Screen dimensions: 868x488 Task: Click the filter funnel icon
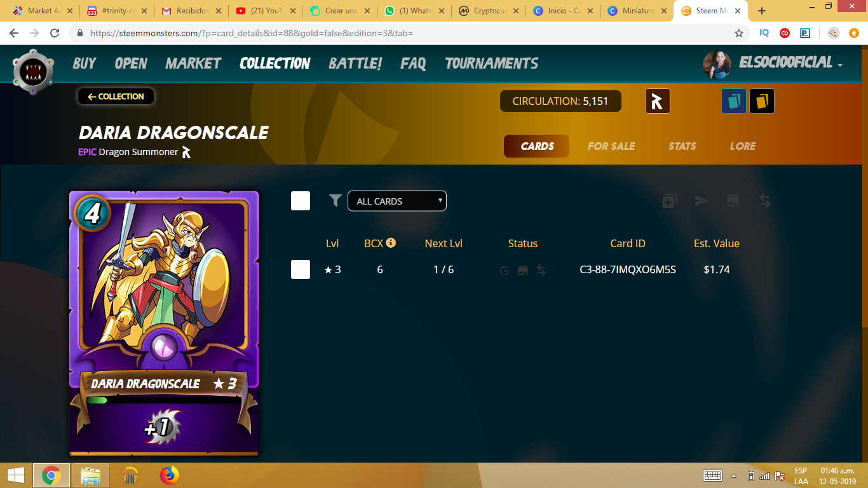point(336,201)
